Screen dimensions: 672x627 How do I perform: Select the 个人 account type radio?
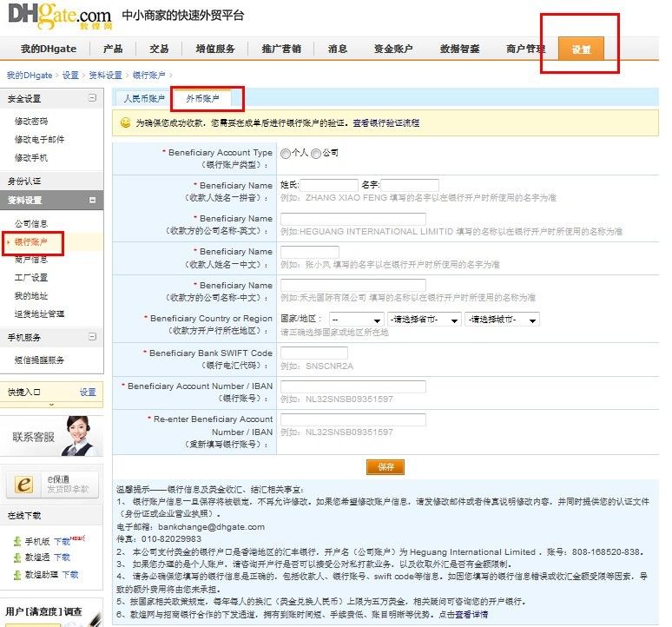pyautogui.click(x=286, y=154)
